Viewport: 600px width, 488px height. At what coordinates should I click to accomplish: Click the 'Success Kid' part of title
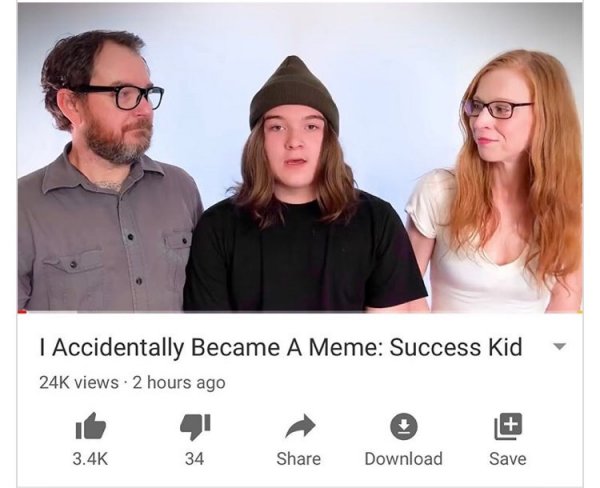tap(456, 347)
